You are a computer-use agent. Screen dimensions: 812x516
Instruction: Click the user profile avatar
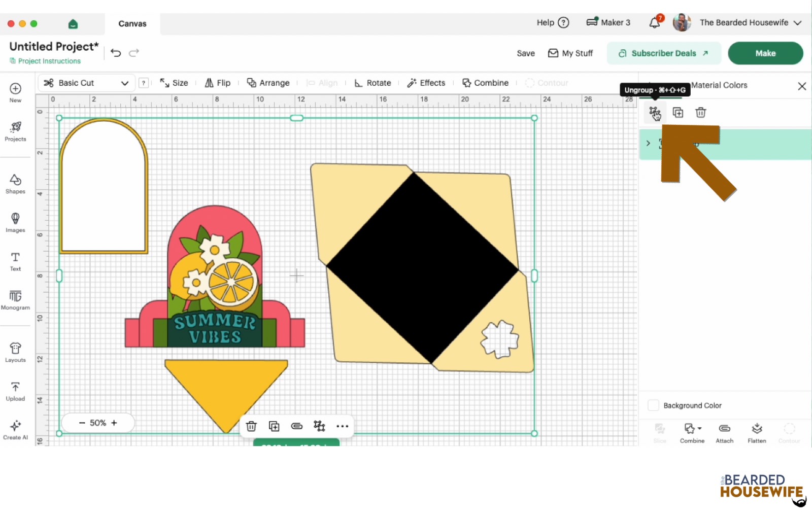coord(682,22)
